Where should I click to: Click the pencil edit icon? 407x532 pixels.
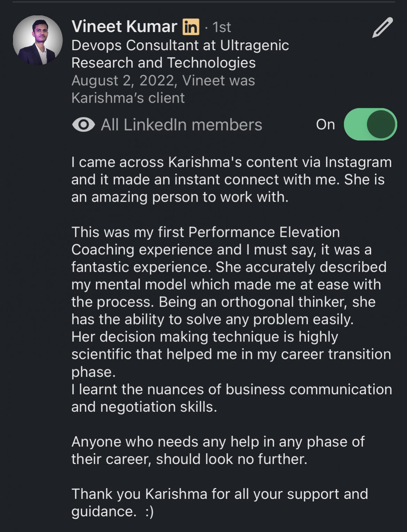[x=382, y=28]
